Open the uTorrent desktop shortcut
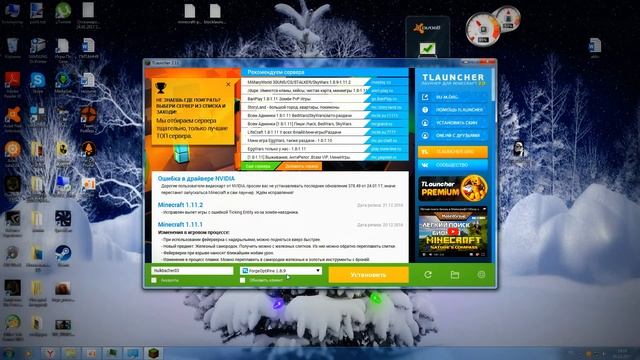This screenshot has width=640, height=360. click(63, 13)
